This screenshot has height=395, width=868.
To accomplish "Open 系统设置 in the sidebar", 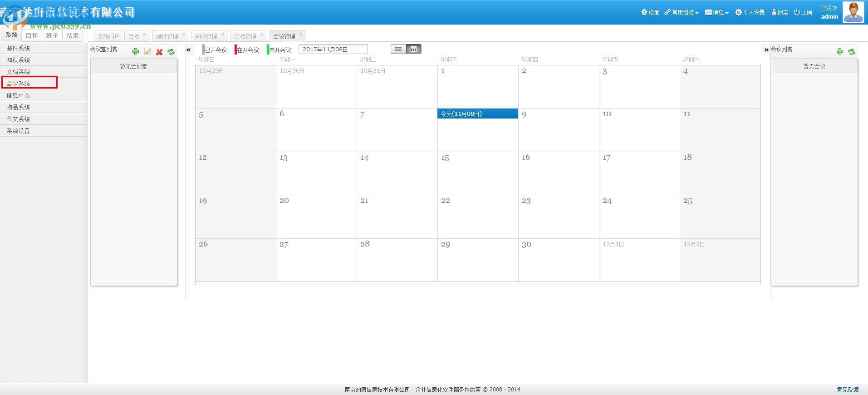I will coord(44,131).
